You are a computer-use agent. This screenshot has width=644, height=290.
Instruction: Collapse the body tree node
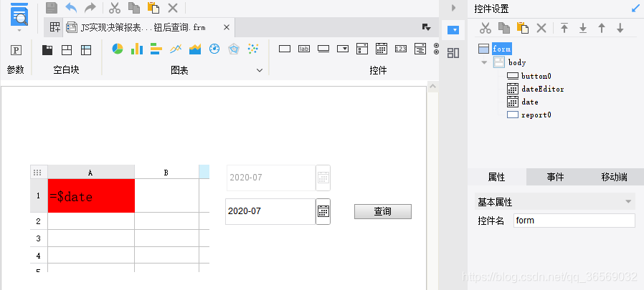(x=484, y=62)
